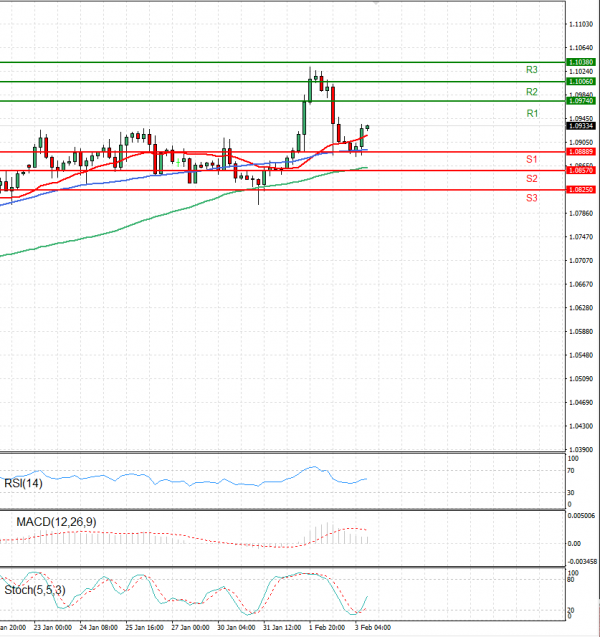Click the S2 support label
600x637 pixels.
tap(531, 178)
